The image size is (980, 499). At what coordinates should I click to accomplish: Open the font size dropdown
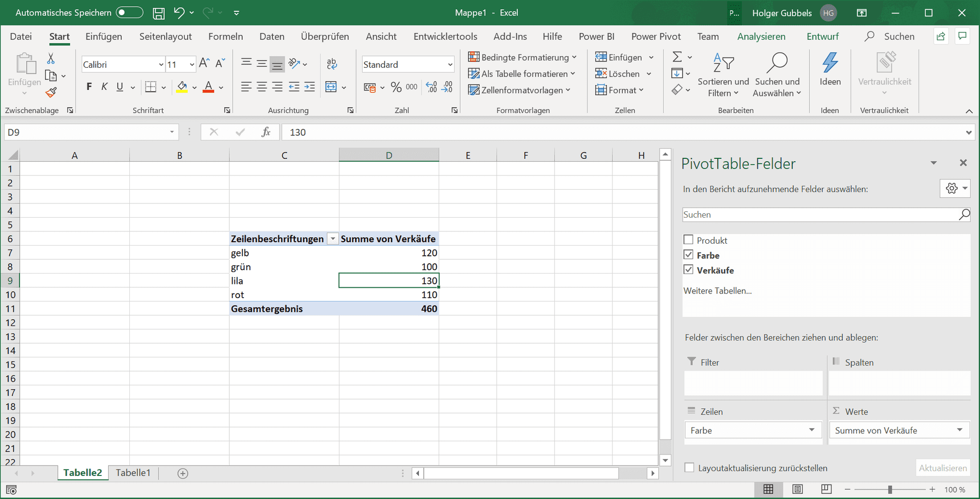tap(192, 65)
